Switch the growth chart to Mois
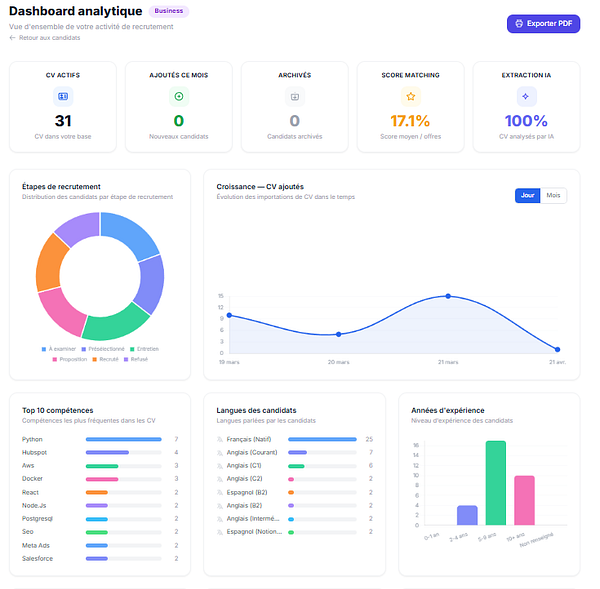600x589 pixels. coord(553,196)
